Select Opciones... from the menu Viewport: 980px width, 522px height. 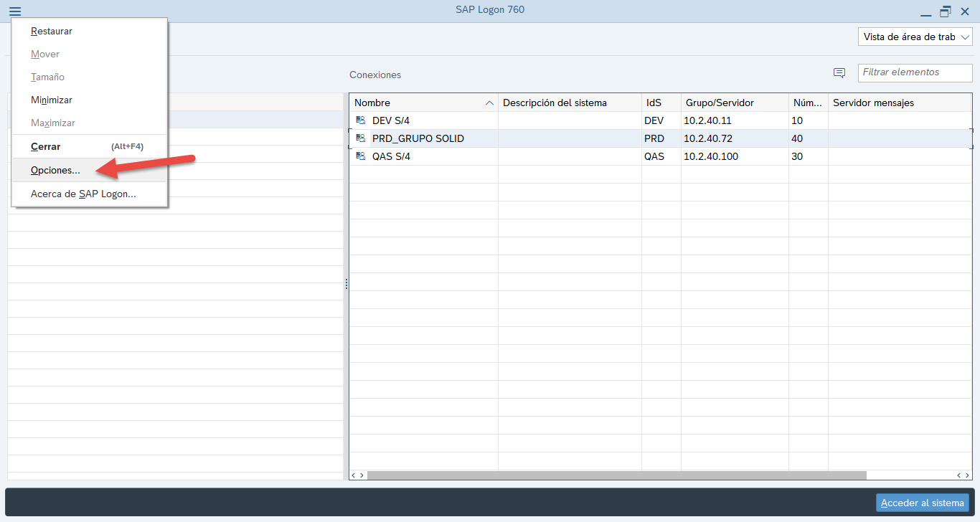(x=55, y=171)
